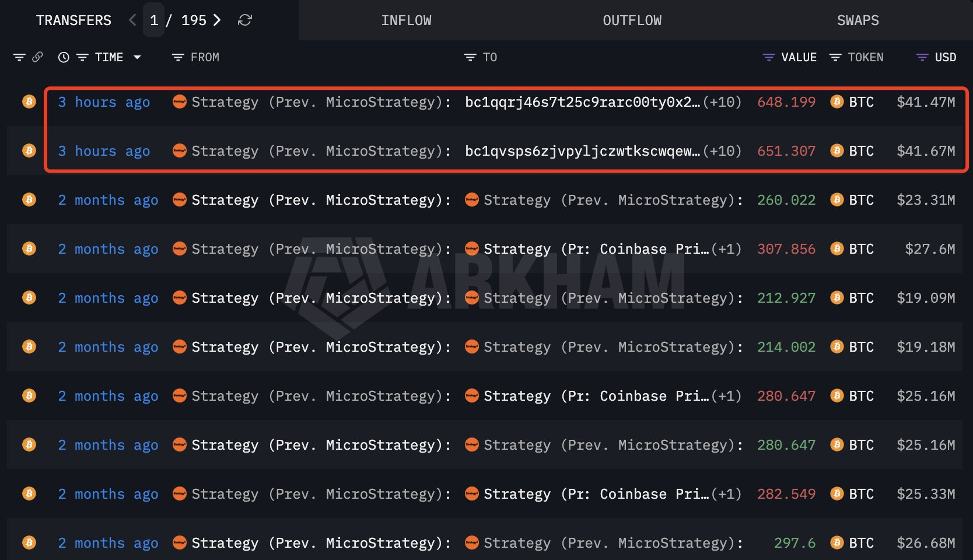The width and height of the screenshot is (973, 560).
Task: Click the first "3 hours ago" timestamp
Action: 104,102
